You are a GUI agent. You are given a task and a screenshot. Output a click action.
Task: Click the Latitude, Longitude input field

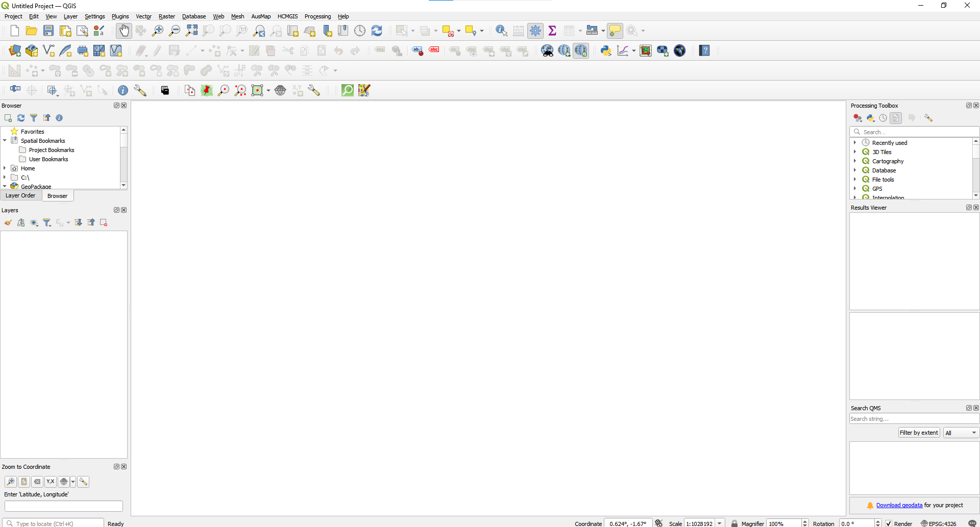[64, 506]
